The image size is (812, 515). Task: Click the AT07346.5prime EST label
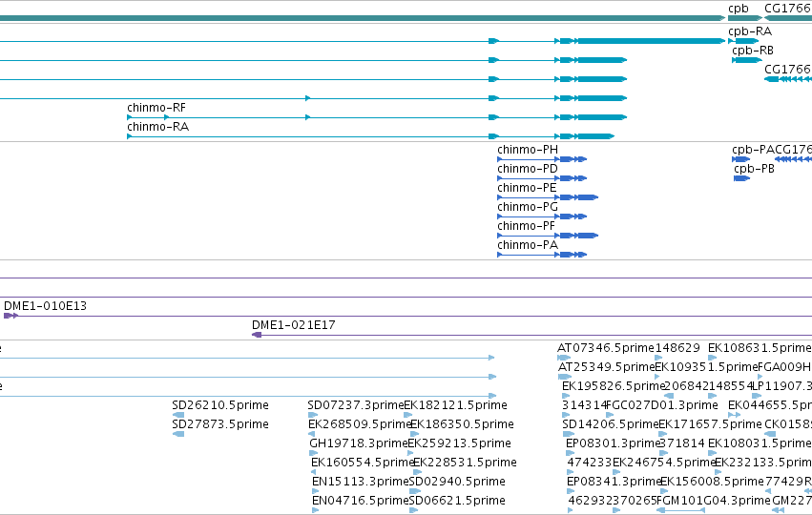click(x=606, y=348)
